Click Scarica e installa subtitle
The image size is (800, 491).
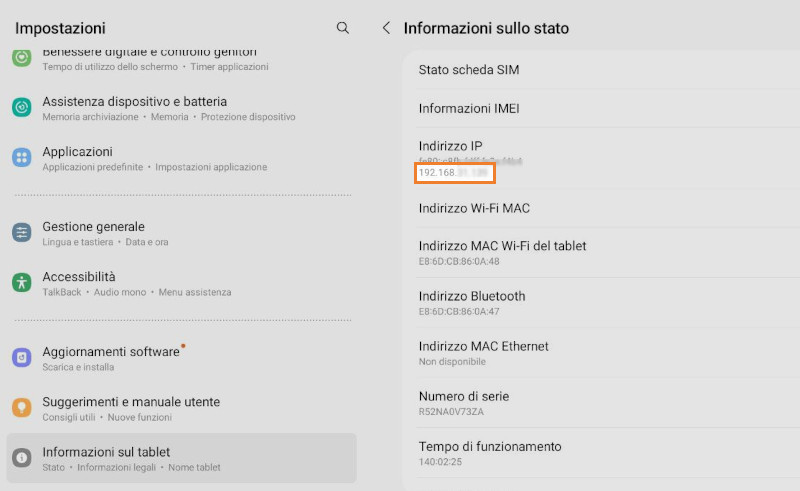(x=78, y=367)
